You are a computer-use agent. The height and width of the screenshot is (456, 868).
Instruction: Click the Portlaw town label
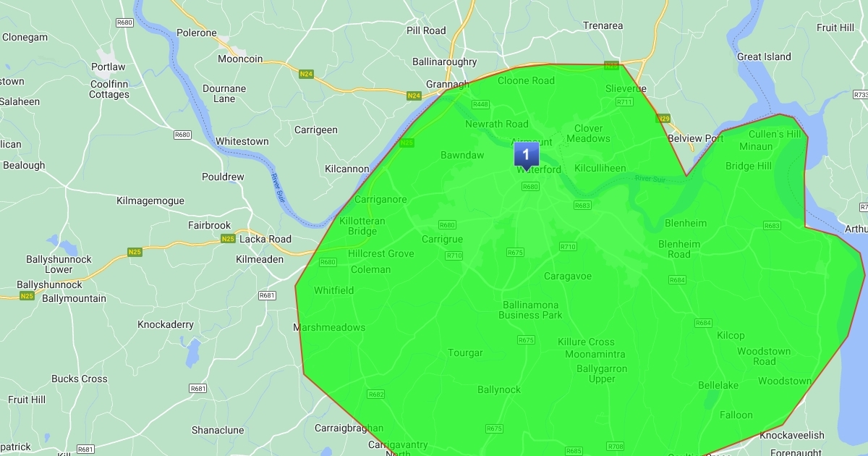[109, 67]
